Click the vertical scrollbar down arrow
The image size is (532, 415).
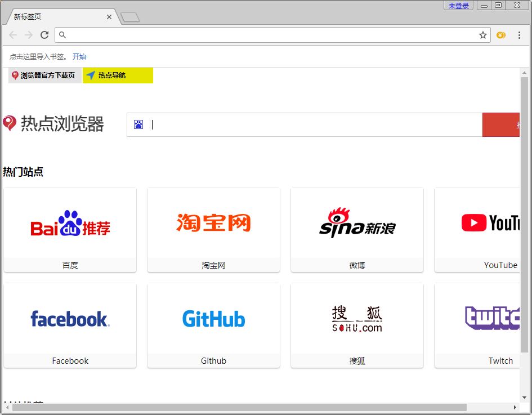524,398
